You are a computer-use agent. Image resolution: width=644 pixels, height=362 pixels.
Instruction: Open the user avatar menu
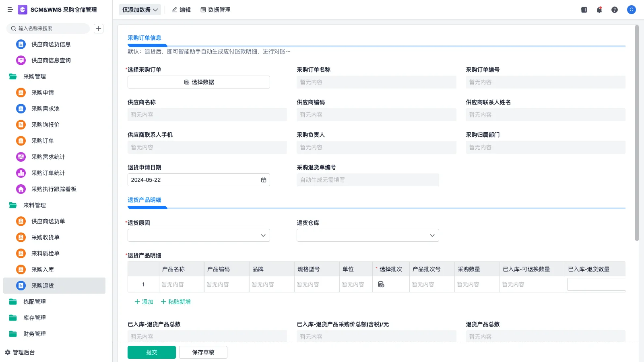pos(632,10)
